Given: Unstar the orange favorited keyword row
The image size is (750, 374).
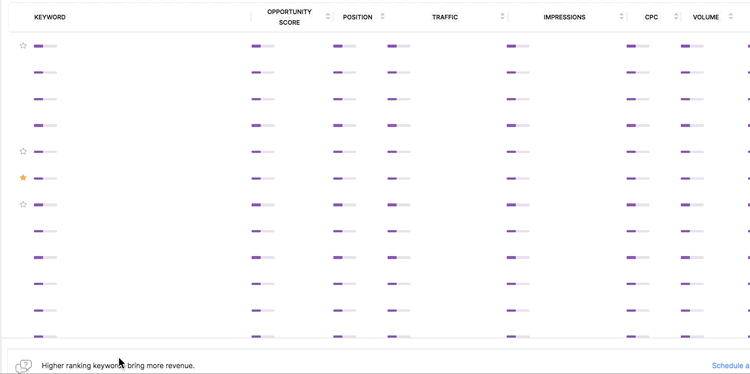Looking at the screenshot, I should [x=23, y=178].
